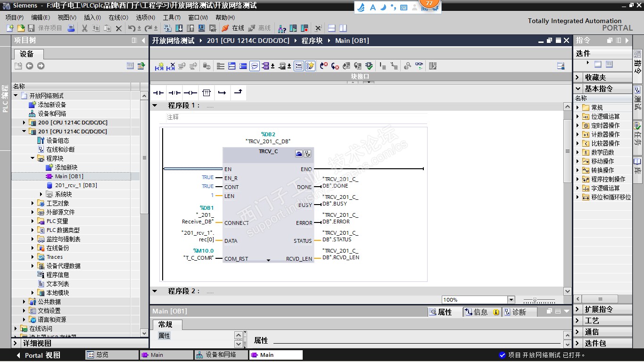This screenshot has width=644, height=362.
Task: Insert a new network in the editor
Action: click(159, 66)
